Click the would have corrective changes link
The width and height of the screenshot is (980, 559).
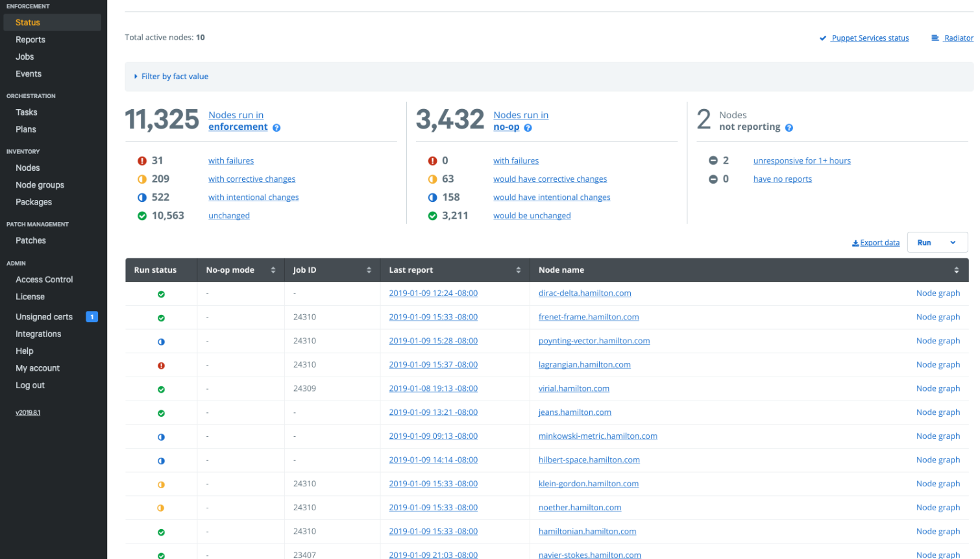[550, 179]
